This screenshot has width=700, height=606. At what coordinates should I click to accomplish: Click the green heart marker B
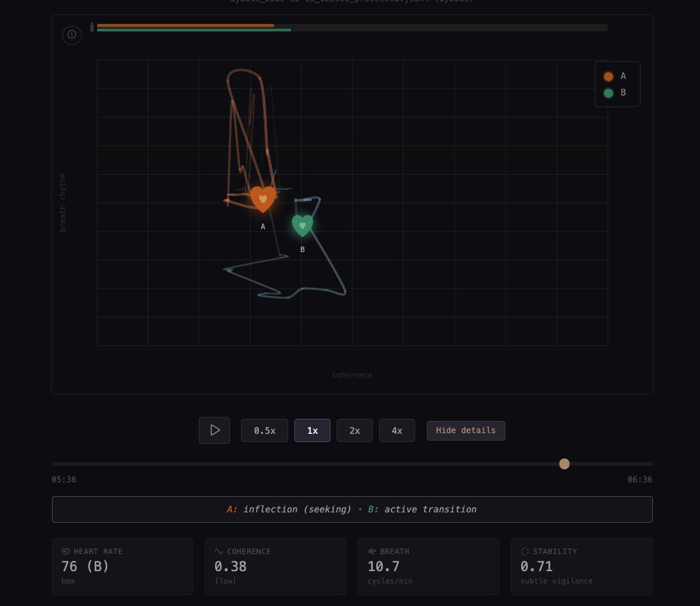click(303, 225)
